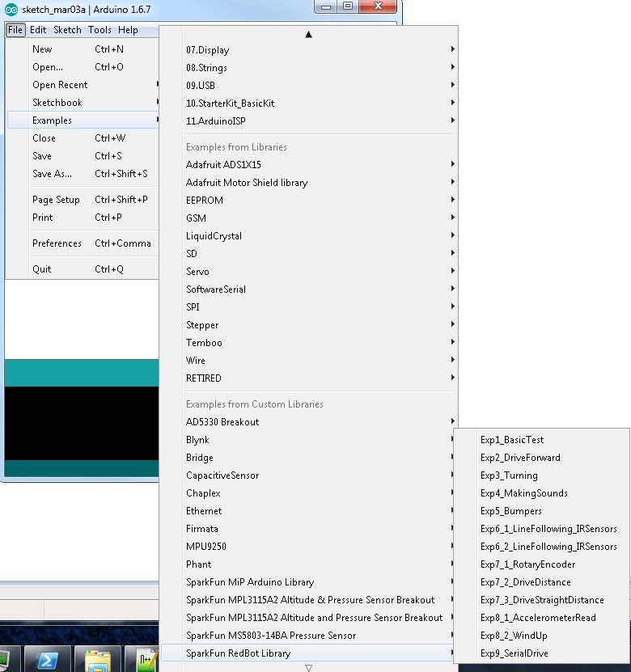The width and height of the screenshot is (631, 672).
Task: Open the SD examples submenu
Action: (309, 254)
